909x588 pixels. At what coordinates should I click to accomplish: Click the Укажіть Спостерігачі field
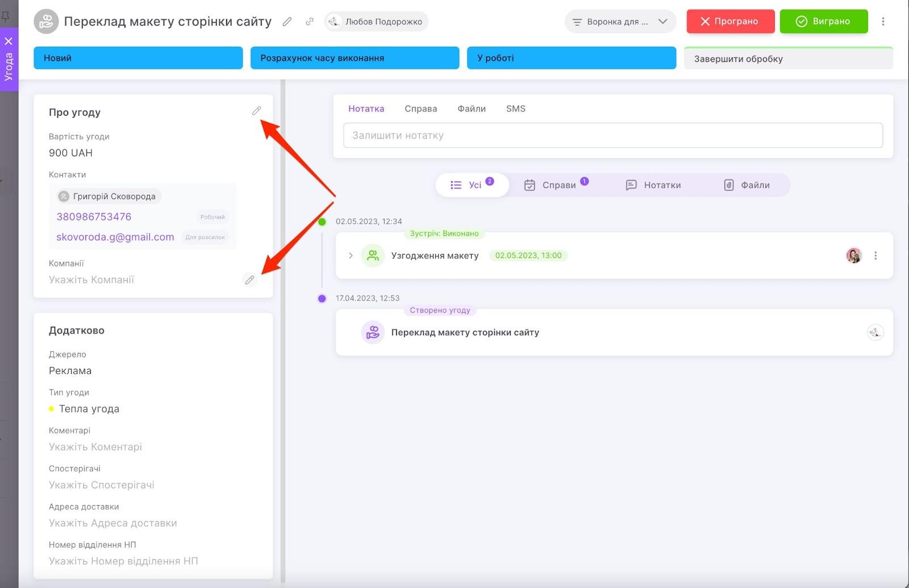[x=102, y=485]
